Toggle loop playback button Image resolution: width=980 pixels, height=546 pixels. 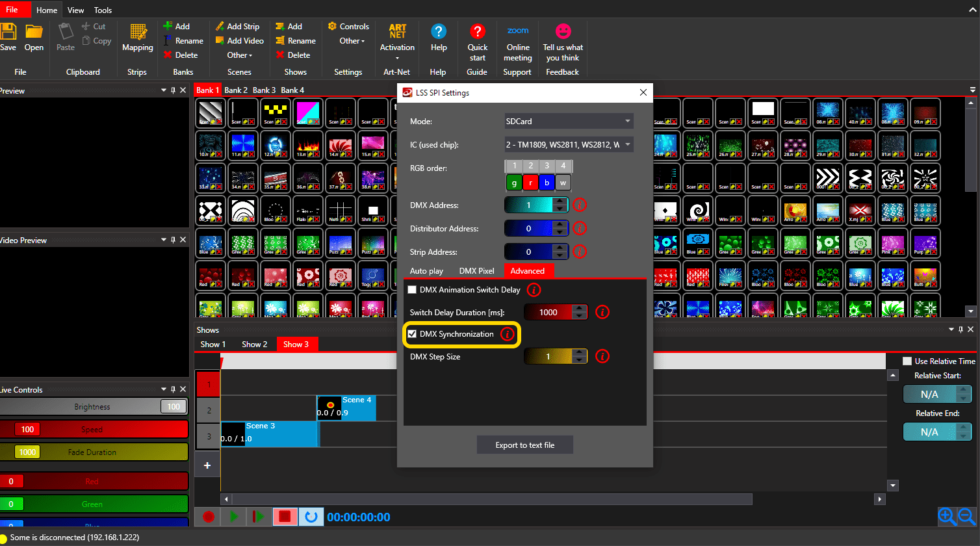[x=311, y=517]
